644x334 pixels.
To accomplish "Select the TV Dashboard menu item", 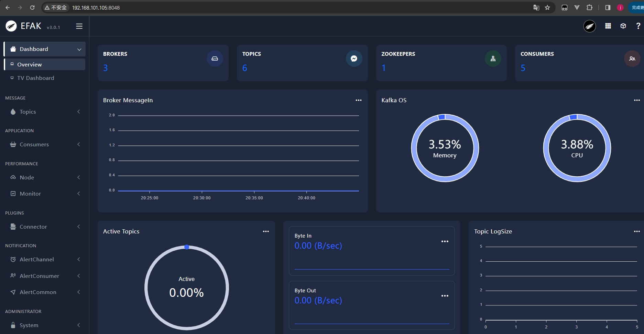I will point(36,78).
